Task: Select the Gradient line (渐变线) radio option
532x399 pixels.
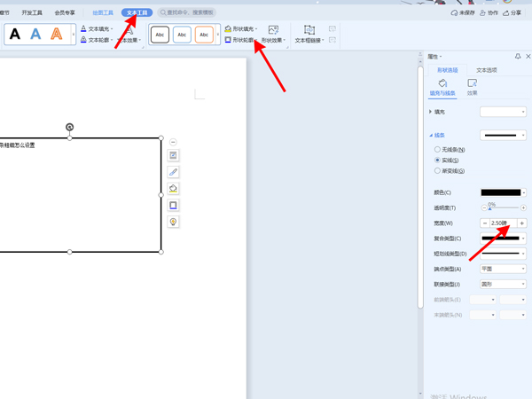Action: coord(437,170)
